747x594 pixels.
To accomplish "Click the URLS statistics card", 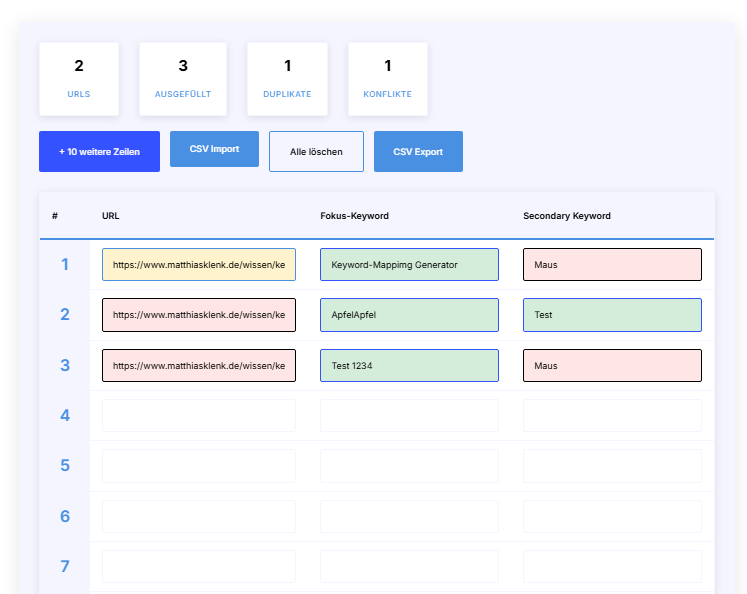I will pos(79,79).
